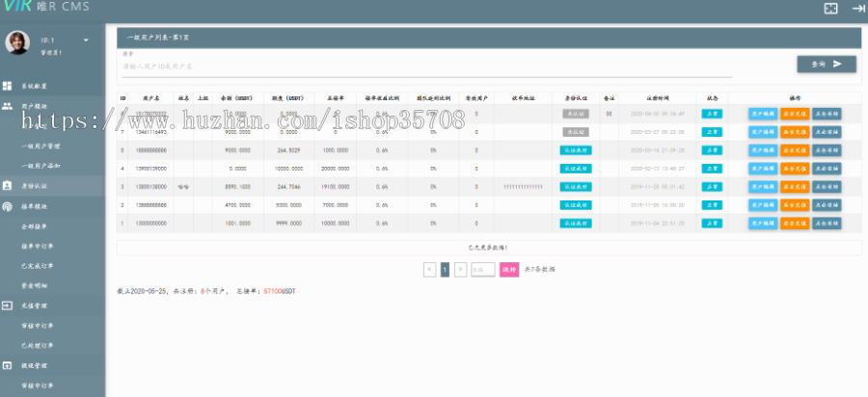This screenshot has height=397, width=868.
Task: Open 已完成订单 in the sidebar
Action: click(x=39, y=266)
